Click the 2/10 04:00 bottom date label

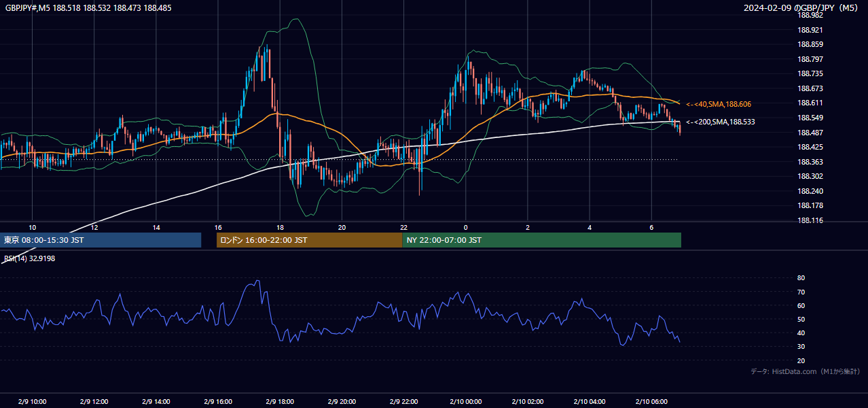[590, 402]
